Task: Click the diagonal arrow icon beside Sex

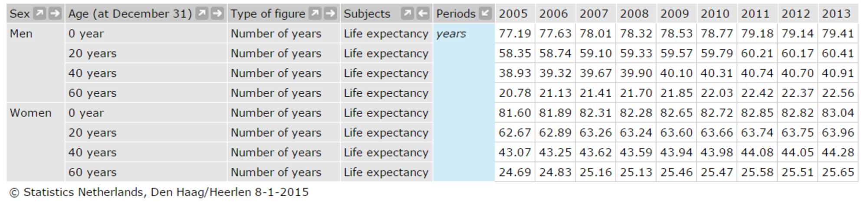Action: pyautogui.click(x=39, y=13)
